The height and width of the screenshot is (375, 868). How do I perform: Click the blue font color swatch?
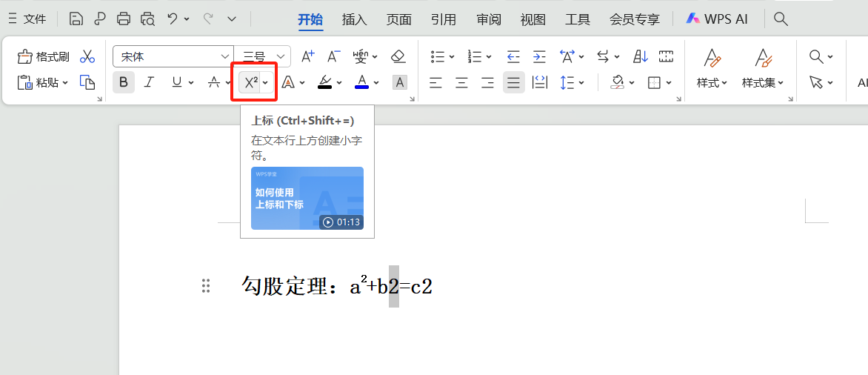tap(361, 82)
